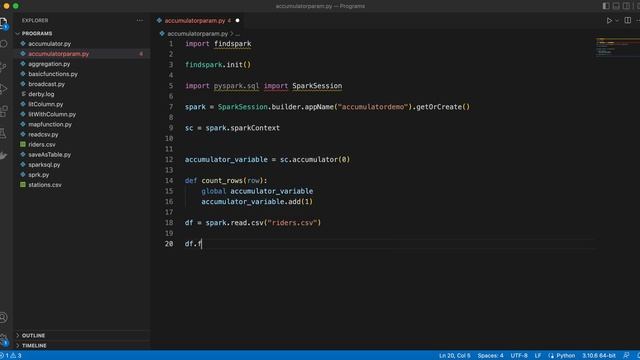640x360 pixels.
Task: Click the "riders.csv" string on line 18
Action: click(292, 223)
